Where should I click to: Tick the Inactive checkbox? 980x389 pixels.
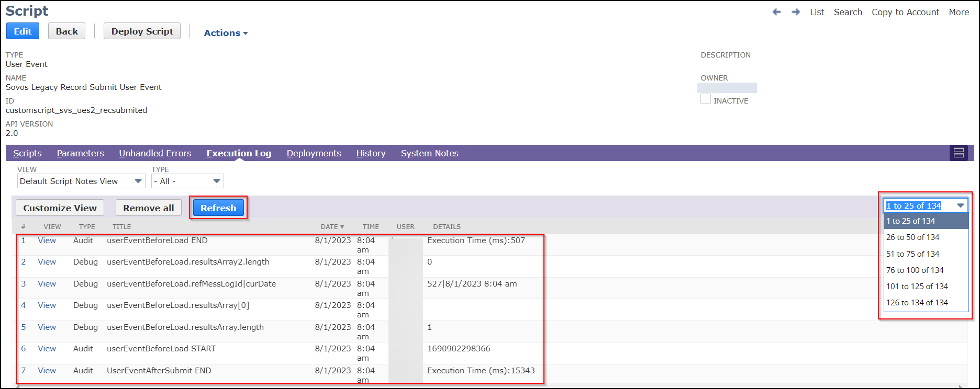click(x=706, y=99)
